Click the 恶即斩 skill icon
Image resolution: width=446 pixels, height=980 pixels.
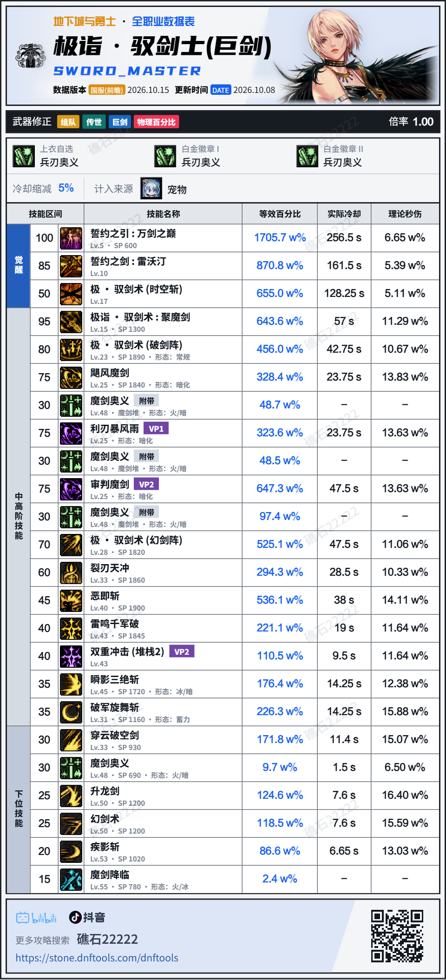[71, 600]
